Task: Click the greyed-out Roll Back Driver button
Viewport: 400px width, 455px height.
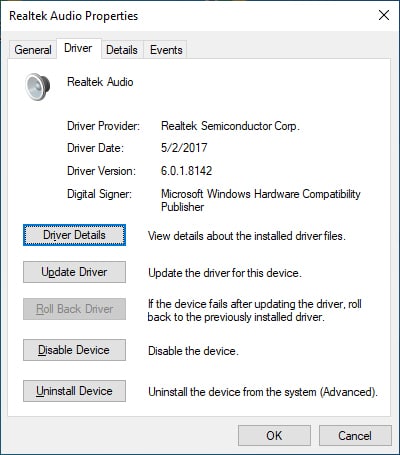Action: point(74,309)
